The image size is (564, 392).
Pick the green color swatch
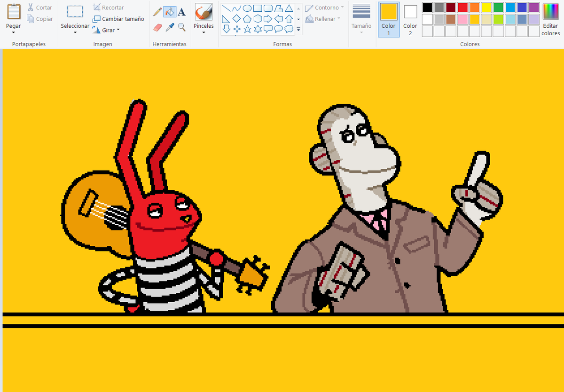(x=498, y=8)
